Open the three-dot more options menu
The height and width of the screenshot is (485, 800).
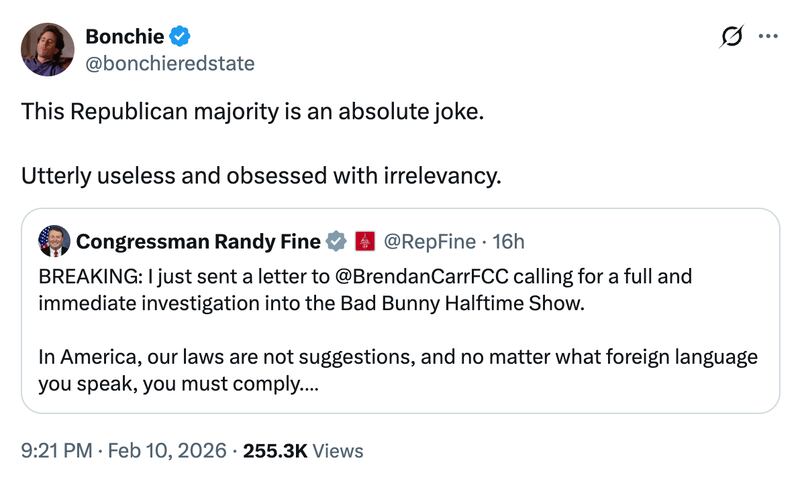point(768,37)
